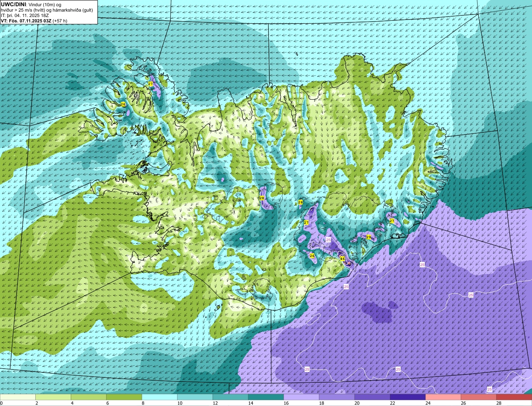
Task: Click legend scale value 24
Action: click(x=428, y=403)
